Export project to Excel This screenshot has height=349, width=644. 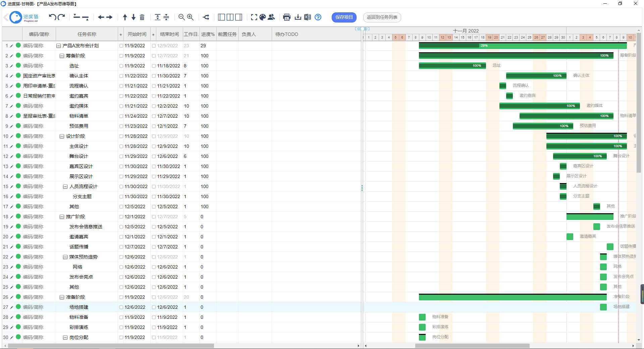pos(308,17)
